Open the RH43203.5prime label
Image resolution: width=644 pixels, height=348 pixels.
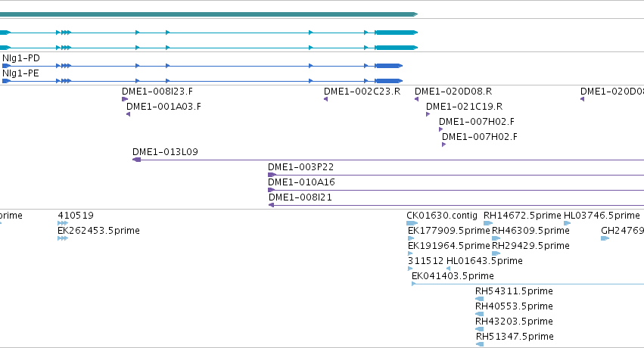point(514,322)
